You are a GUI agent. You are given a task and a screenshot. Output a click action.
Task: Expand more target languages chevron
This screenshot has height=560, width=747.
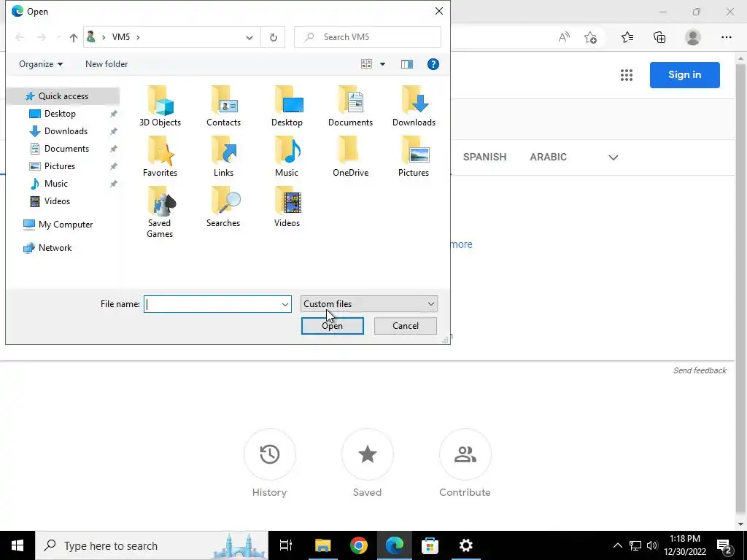pyautogui.click(x=613, y=157)
